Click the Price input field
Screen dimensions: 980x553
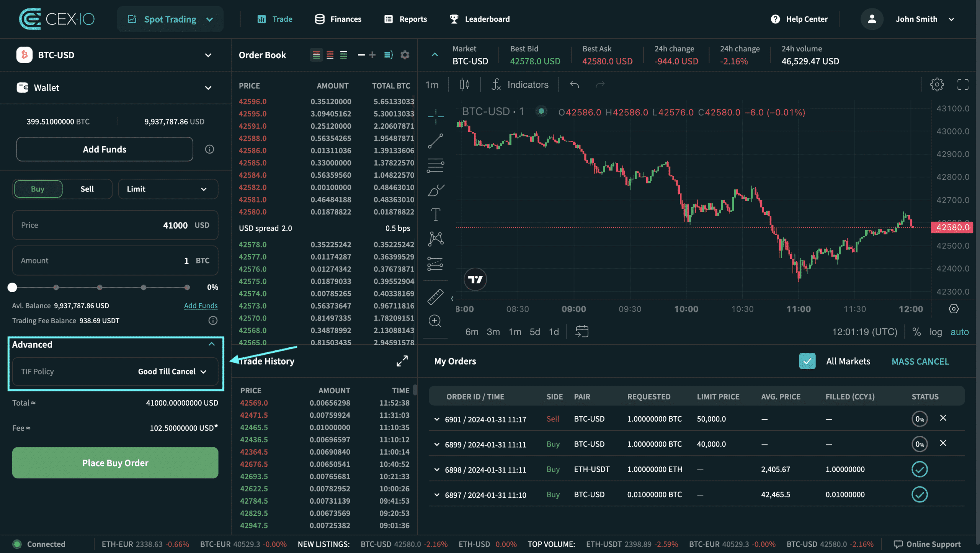pos(115,225)
